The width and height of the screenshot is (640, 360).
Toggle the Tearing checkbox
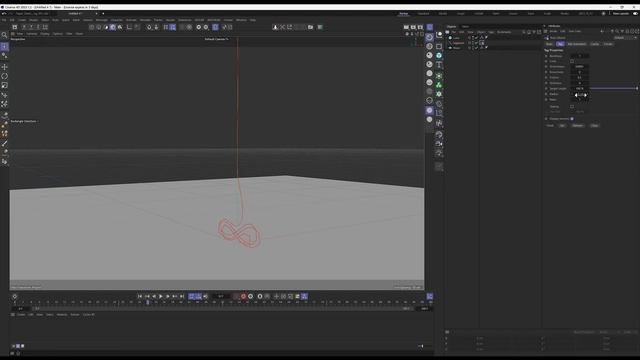pos(572,107)
